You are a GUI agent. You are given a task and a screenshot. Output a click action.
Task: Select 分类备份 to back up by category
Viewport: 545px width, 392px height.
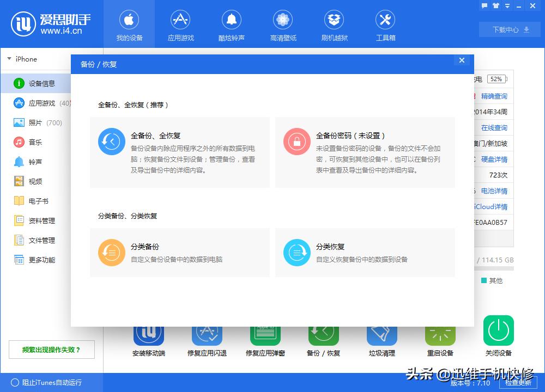click(180, 253)
